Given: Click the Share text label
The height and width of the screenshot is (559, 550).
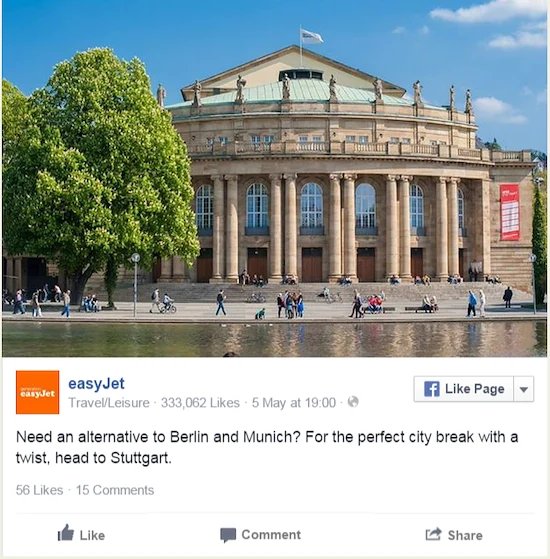Looking at the screenshot, I should pyautogui.click(x=465, y=535).
